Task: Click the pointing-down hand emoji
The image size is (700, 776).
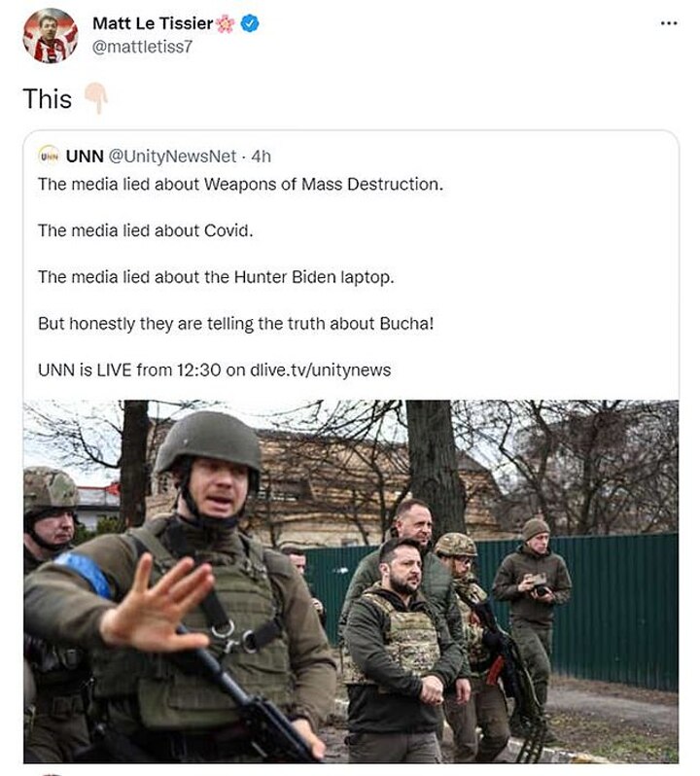Action: (x=96, y=98)
